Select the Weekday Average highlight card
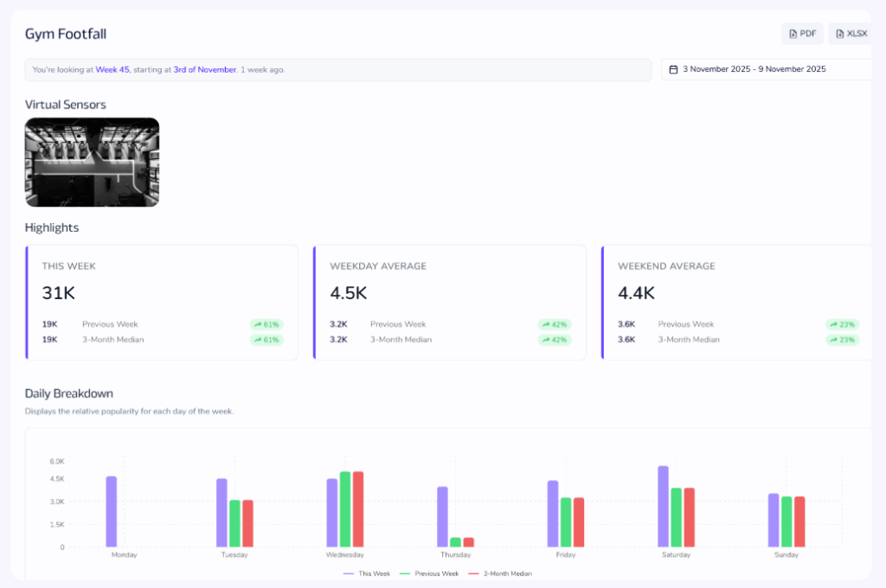 pyautogui.click(x=450, y=302)
